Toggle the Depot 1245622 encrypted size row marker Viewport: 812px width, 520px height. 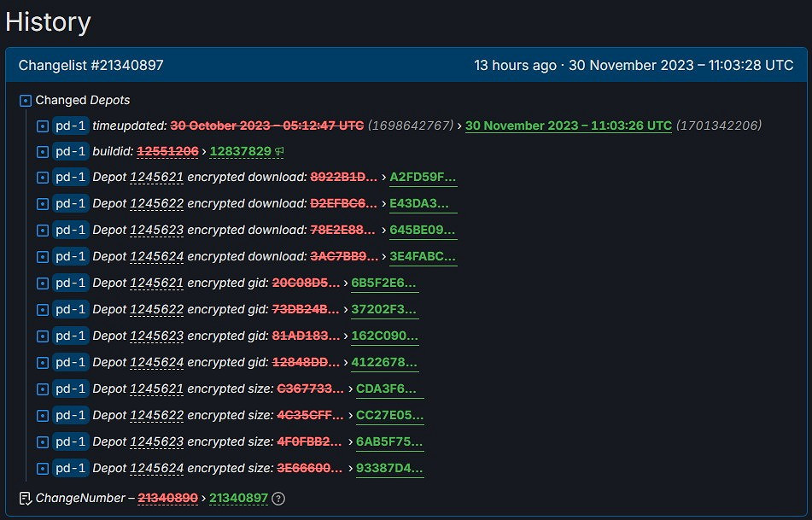point(42,415)
